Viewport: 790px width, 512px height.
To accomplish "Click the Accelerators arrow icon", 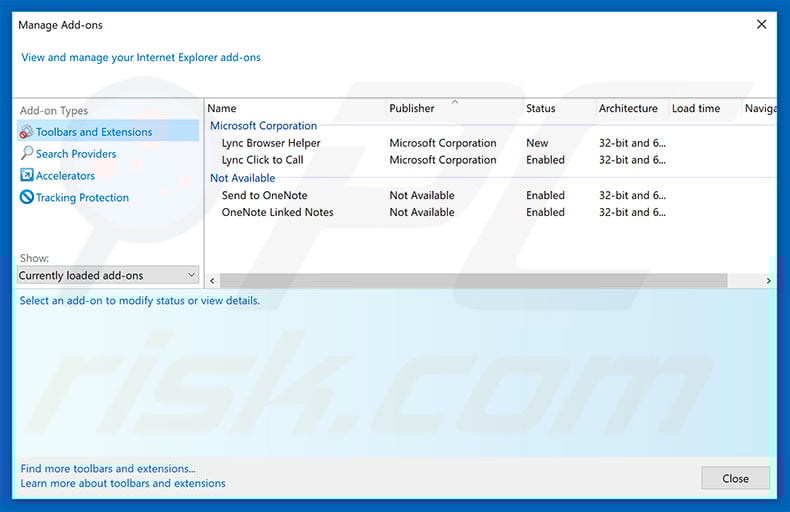I will pos(27,175).
